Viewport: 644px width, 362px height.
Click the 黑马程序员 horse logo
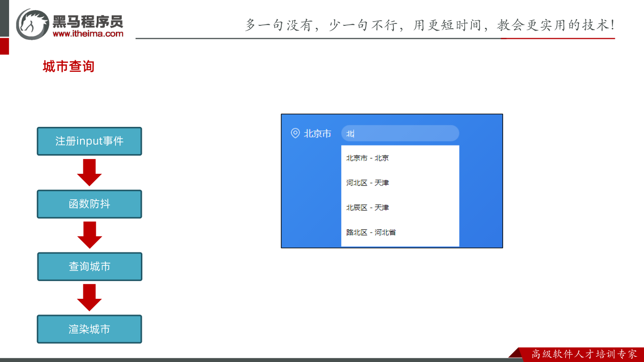click(33, 23)
